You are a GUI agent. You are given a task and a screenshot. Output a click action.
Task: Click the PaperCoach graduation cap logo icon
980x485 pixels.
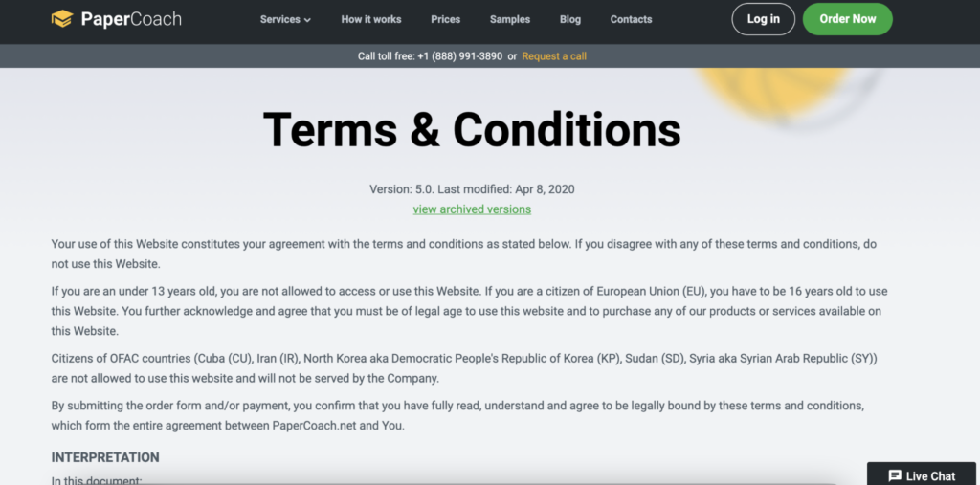(62, 19)
